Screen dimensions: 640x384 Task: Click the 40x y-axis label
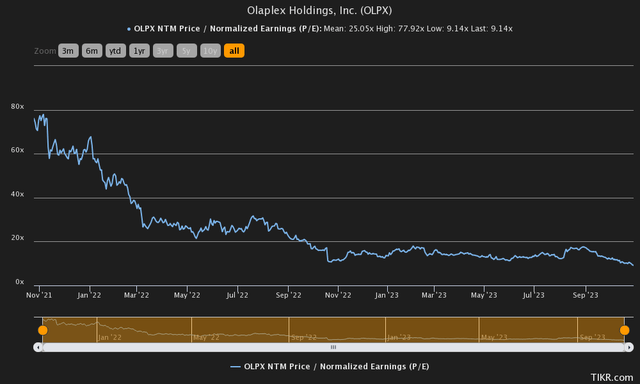point(17,194)
